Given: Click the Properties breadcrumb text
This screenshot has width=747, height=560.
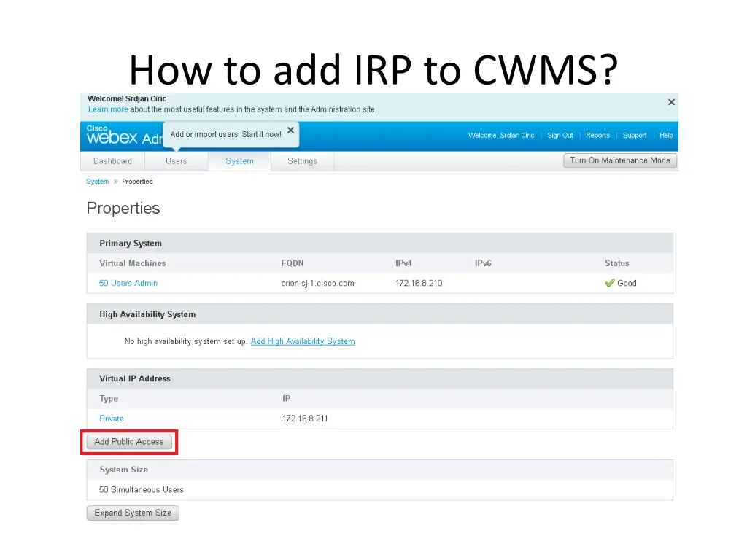Looking at the screenshot, I should click(137, 182).
